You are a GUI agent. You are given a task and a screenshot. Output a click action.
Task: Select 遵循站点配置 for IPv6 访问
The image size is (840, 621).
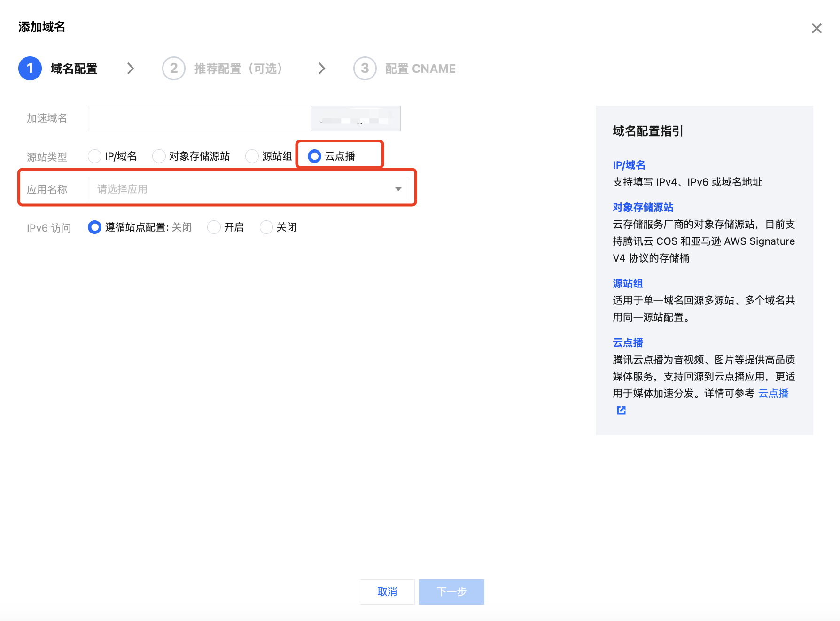94,227
